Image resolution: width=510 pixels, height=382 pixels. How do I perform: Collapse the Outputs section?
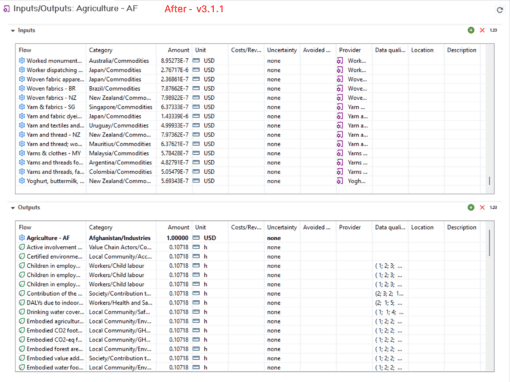[x=13, y=208]
